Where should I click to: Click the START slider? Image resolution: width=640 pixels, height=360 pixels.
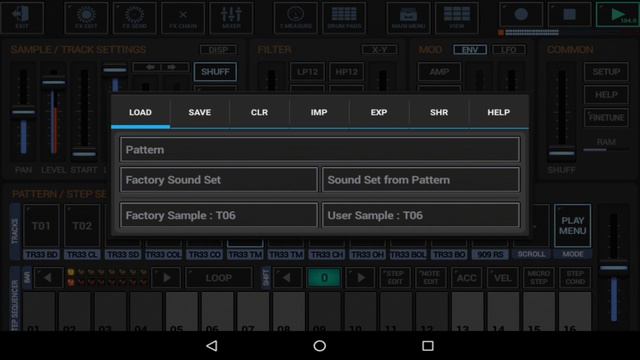(84, 113)
